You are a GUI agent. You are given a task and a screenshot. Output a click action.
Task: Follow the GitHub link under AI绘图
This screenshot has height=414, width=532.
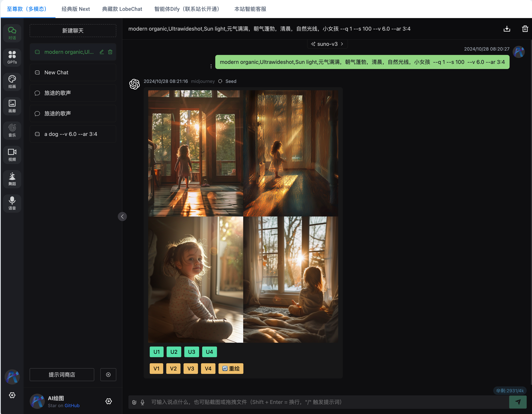point(72,405)
